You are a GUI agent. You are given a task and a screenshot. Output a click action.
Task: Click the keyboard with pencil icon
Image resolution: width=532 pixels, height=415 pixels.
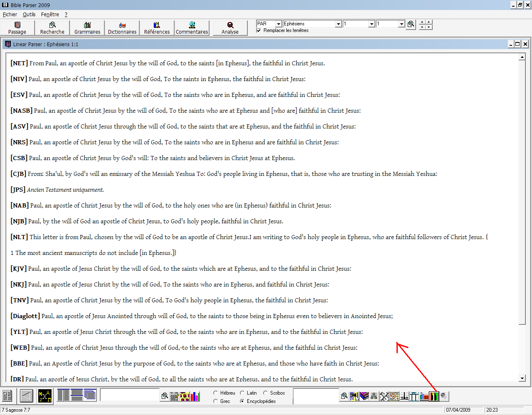point(175,396)
